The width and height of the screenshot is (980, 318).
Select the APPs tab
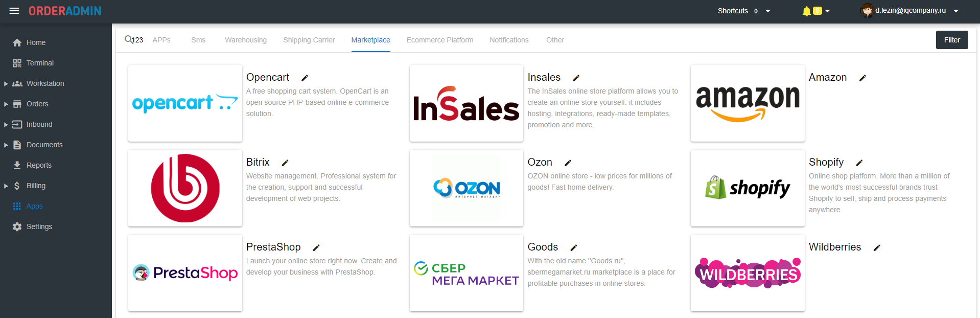(x=161, y=40)
